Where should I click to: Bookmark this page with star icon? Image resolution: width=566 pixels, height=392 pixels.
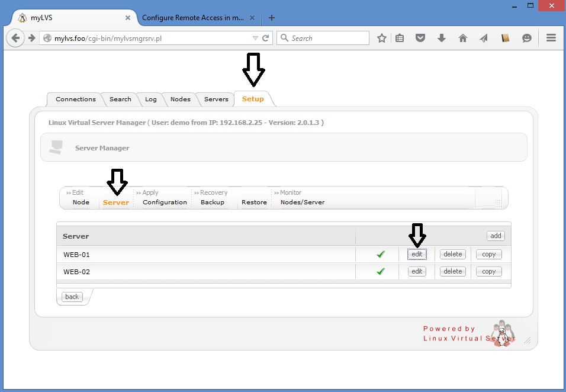tap(382, 38)
